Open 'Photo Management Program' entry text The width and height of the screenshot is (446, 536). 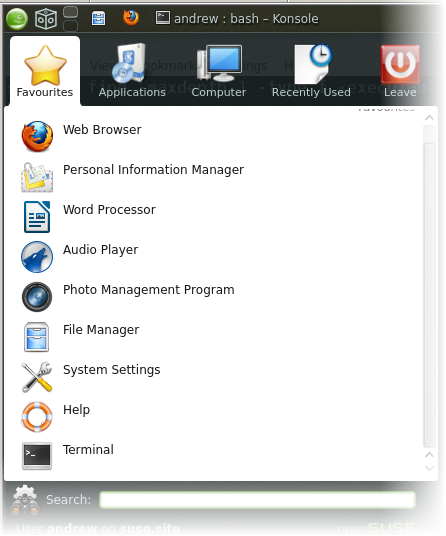(149, 290)
